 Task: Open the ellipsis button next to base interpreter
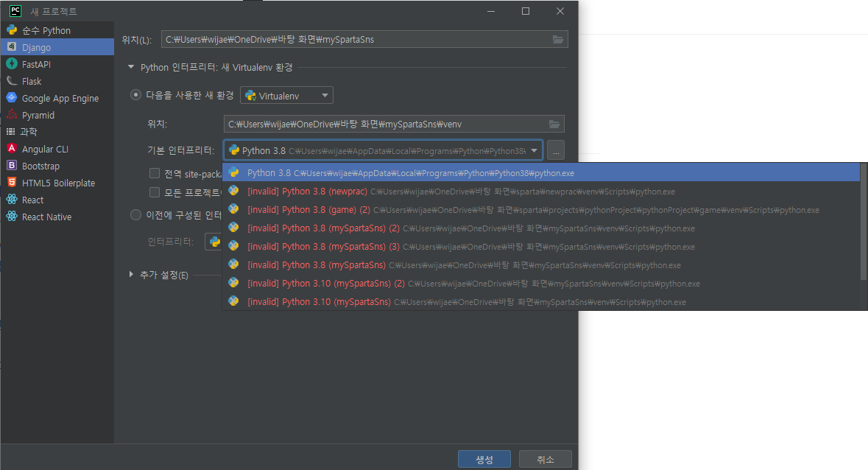pos(556,150)
